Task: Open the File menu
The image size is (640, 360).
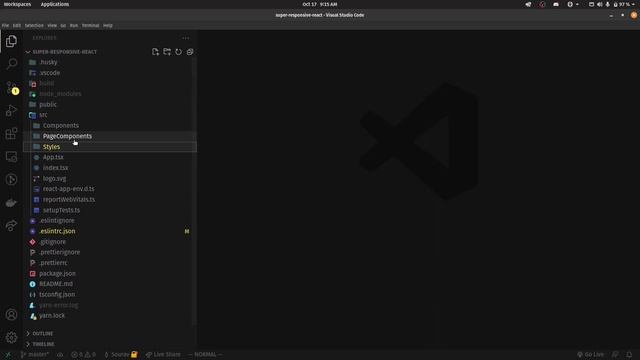Action: click(5, 25)
